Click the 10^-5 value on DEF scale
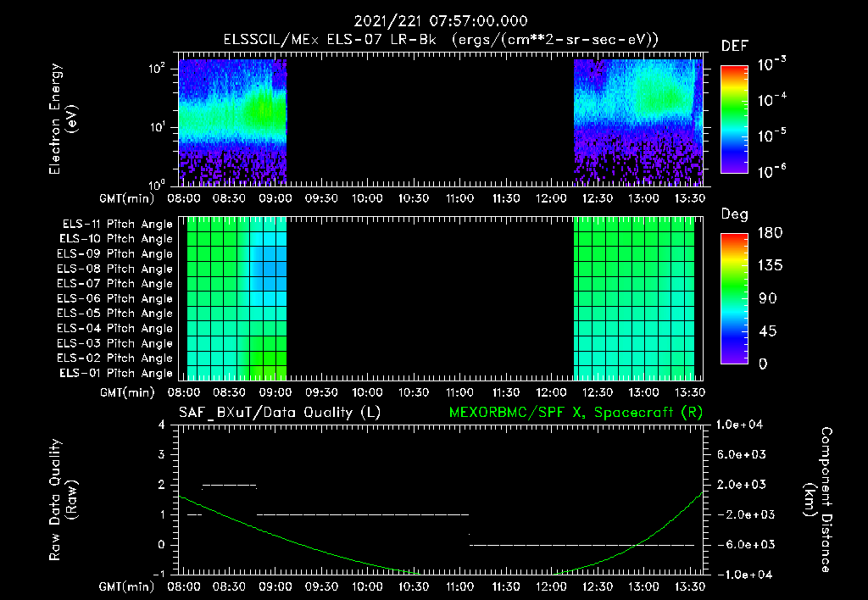This screenshot has height=600, width=868. (771, 135)
